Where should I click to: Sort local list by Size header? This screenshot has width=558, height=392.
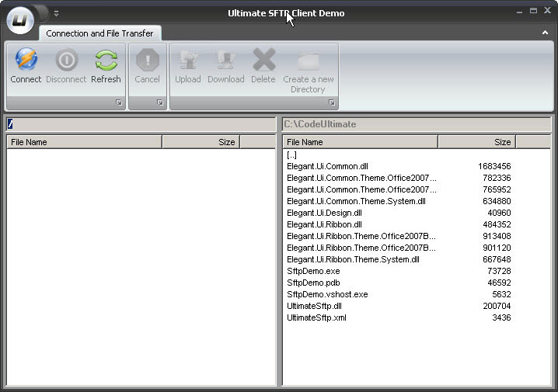(x=477, y=142)
